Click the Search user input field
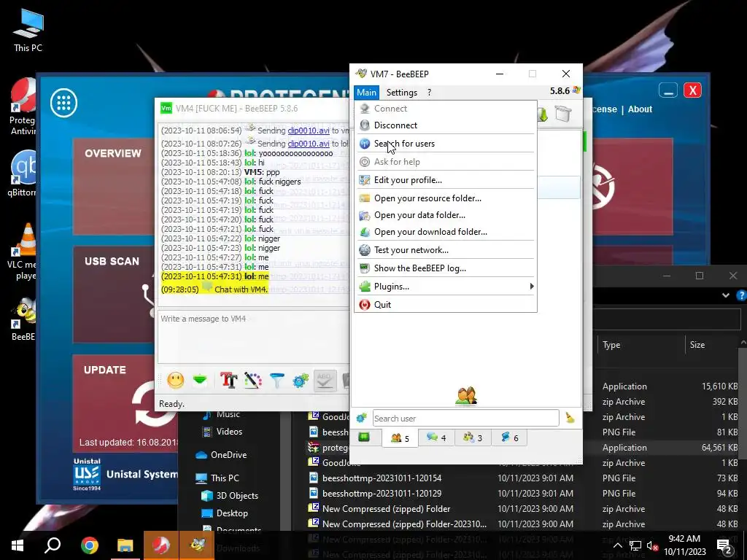747x560 pixels. pos(465,418)
